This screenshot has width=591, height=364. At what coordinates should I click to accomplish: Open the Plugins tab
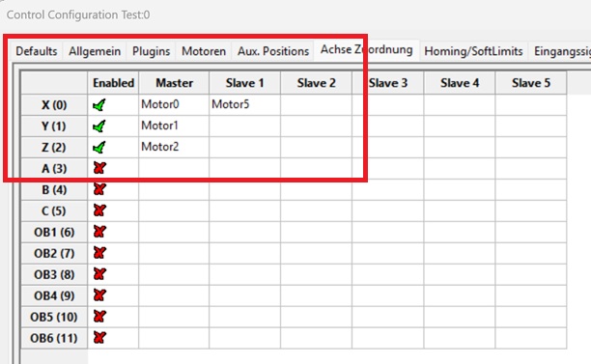coord(152,51)
